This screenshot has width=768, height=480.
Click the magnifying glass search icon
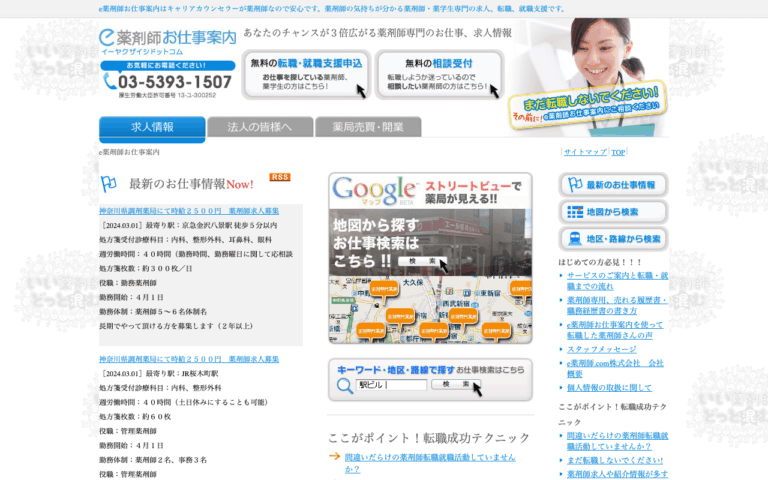pyautogui.click(x=345, y=385)
